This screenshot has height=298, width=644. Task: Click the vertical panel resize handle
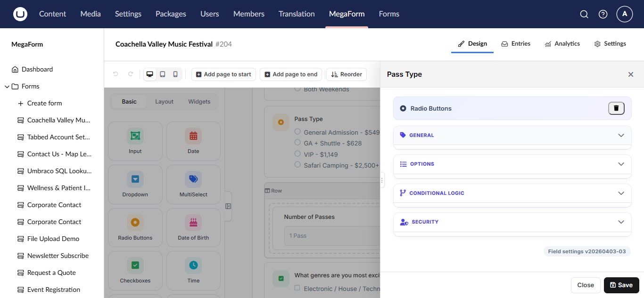[382, 180]
